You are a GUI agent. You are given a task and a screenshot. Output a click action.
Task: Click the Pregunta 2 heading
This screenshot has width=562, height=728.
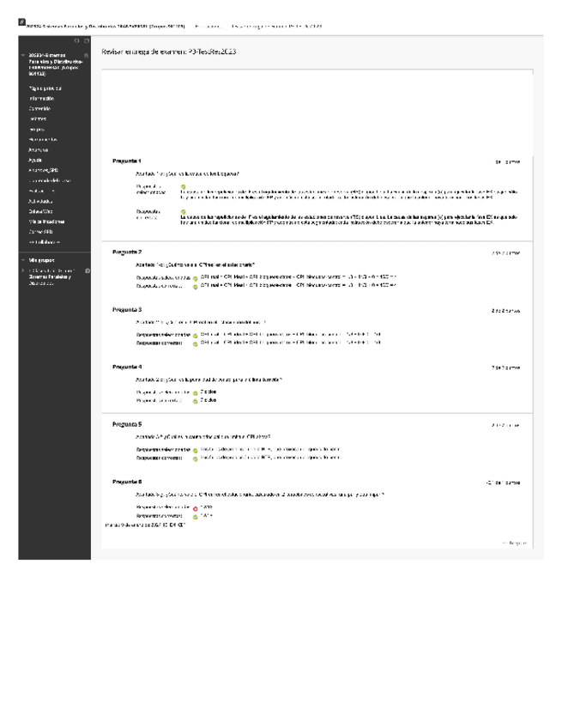click(x=127, y=252)
